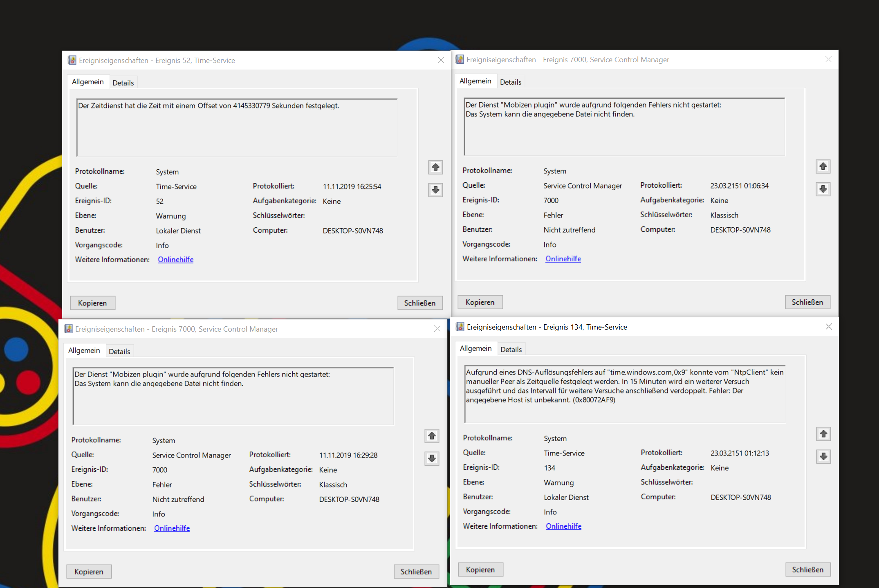The width and height of the screenshot is (879, 588).
Task: Click the DNS error description text box
Action: tap(625, 394)
